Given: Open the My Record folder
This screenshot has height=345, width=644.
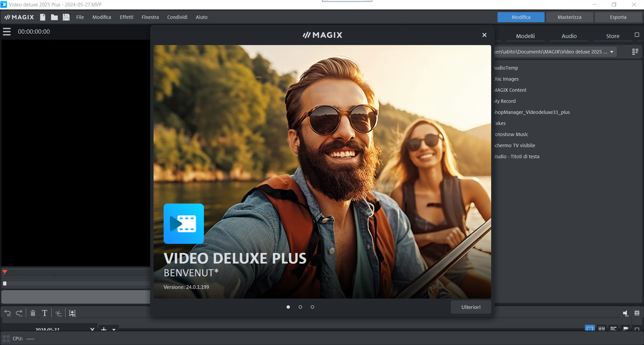Looking at the screenshot, I should coord(505,101).
